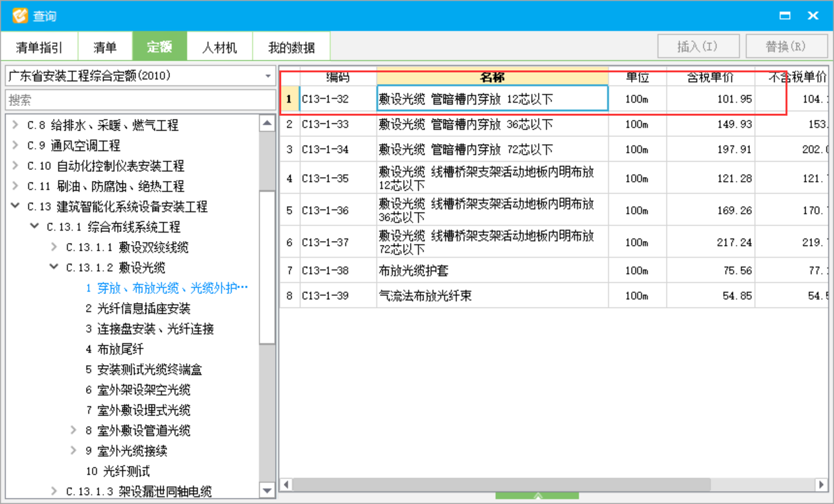Switch to the 清单 tab
Image resolution: width=834 pixels, height=504 pixels.
tap(105, 47)
